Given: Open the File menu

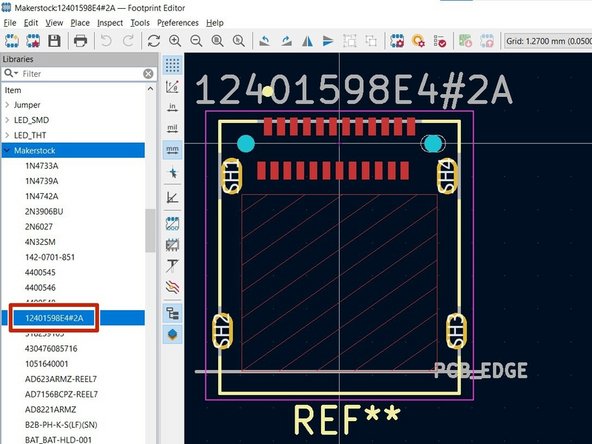Looking at the screenshot, I should click(10, 23).
